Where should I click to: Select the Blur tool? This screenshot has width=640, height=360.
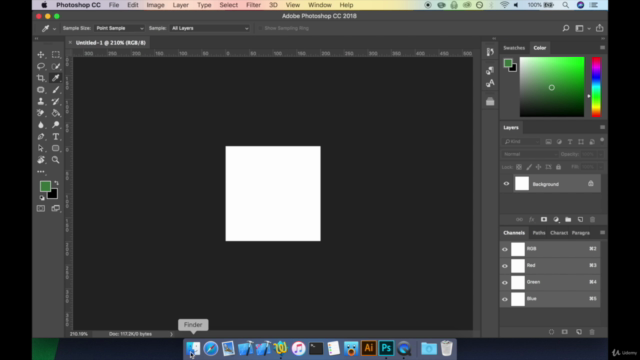(41, 125)
